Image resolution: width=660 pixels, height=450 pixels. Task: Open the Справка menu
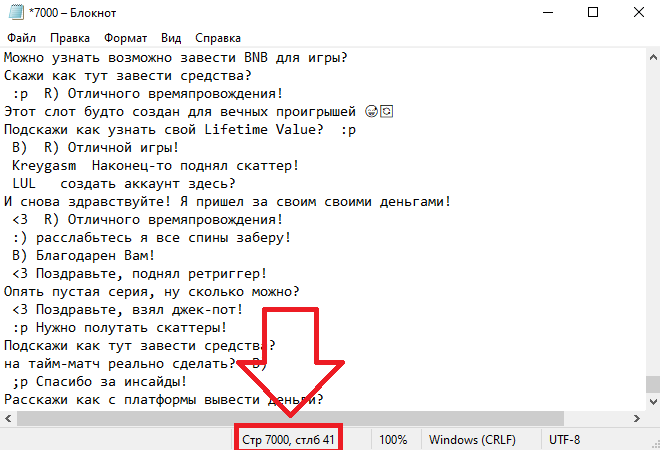coord(218,38)
